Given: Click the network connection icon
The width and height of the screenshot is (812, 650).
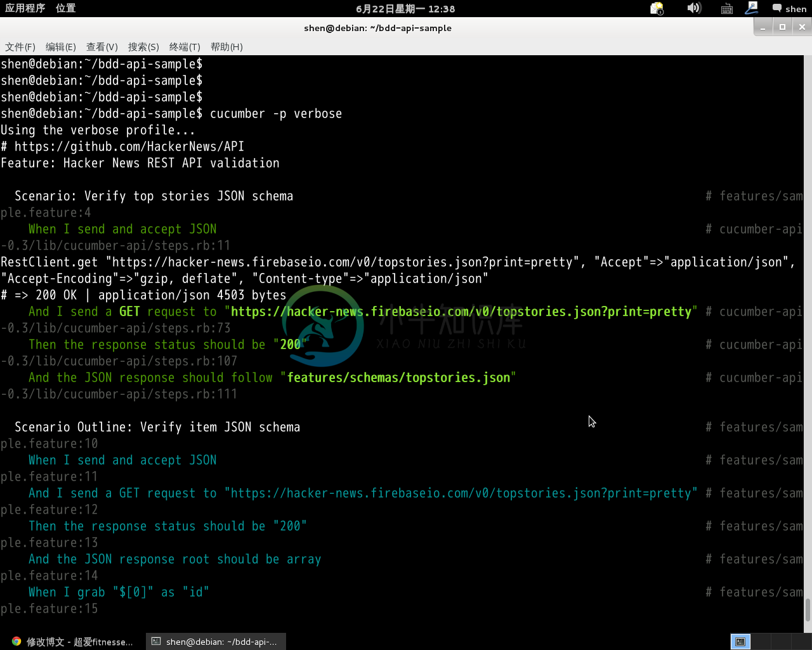Looking at the screenshot, I should [752, 8].
